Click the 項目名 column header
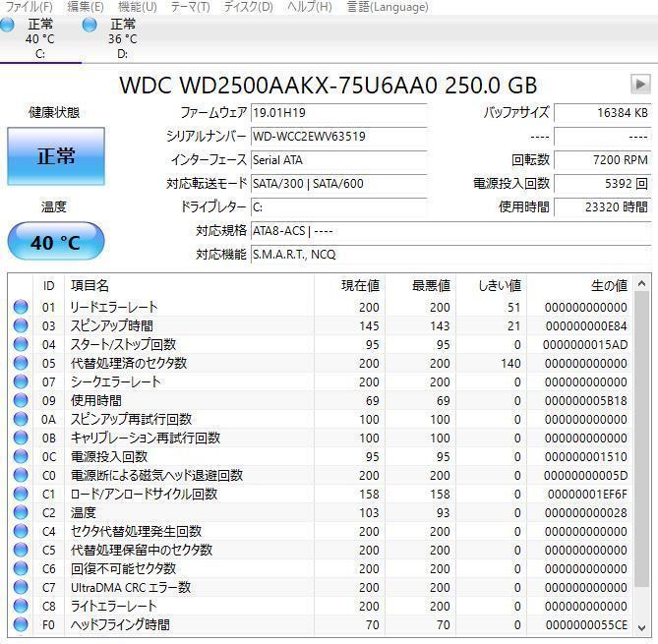The height and width of the screenshot is (644, 658). 189,286
